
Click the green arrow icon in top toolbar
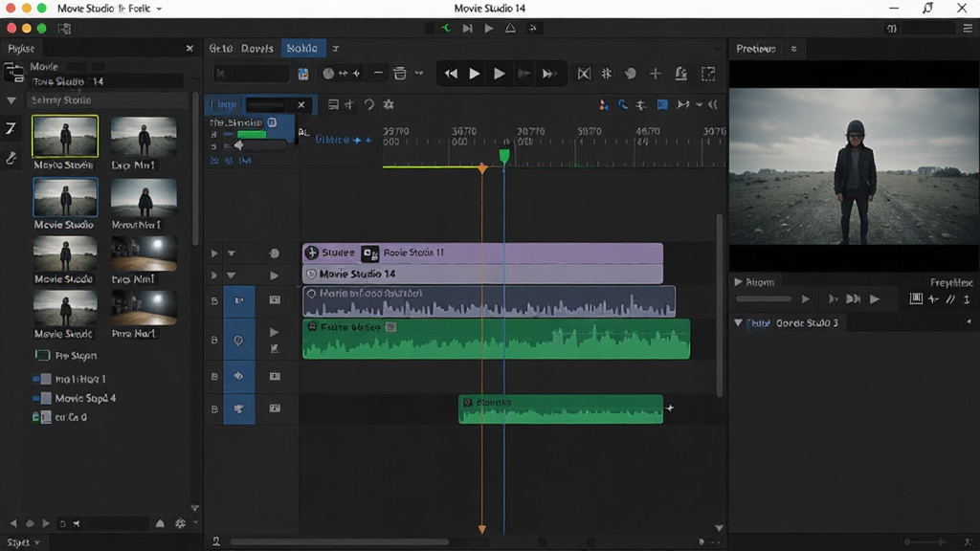coord(446,28)
